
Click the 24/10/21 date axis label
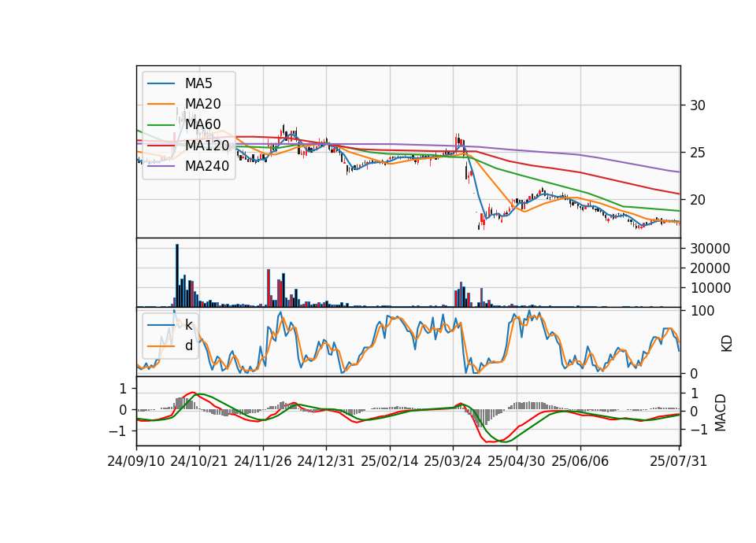pos(199,461)
